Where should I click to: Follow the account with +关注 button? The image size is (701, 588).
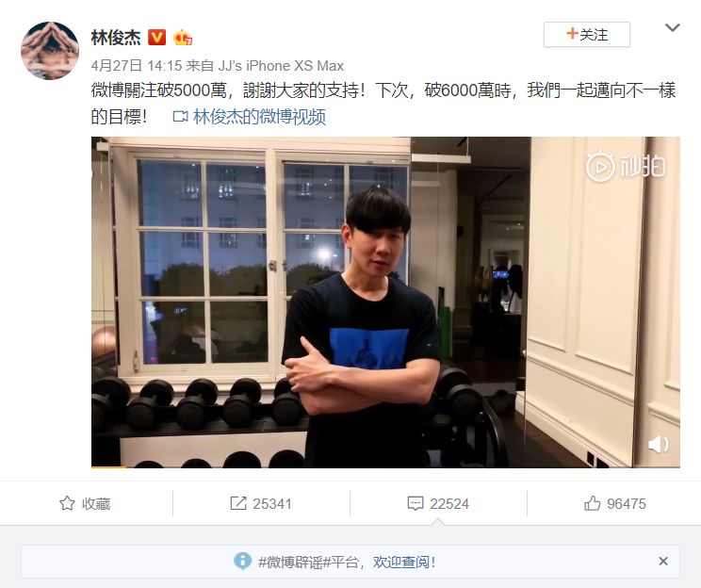tap(587, 35)
